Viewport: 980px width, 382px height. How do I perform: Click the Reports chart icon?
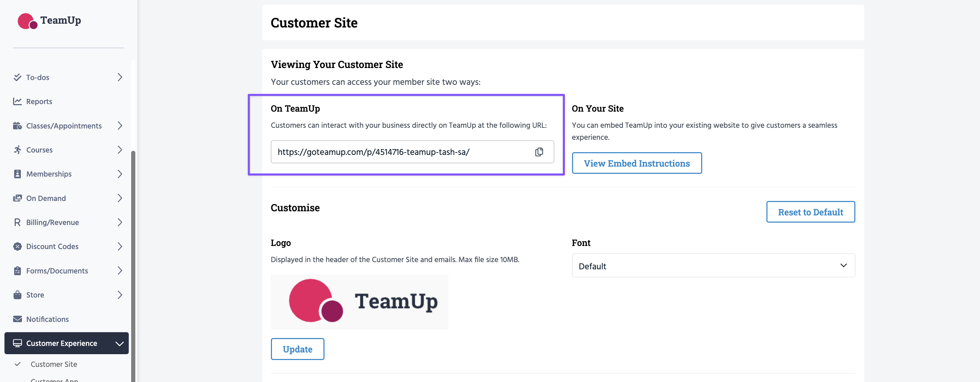(x=17, y=101)
